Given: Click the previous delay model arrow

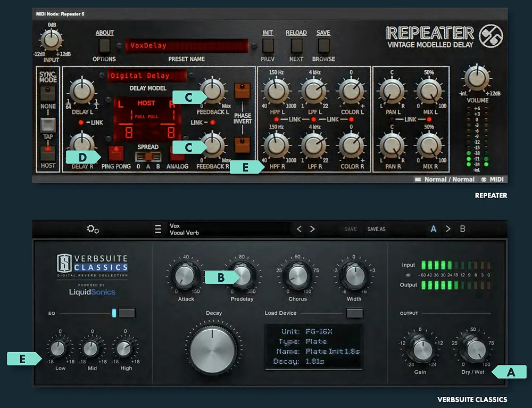Looking at the screenshot, I should click(102, 75).
